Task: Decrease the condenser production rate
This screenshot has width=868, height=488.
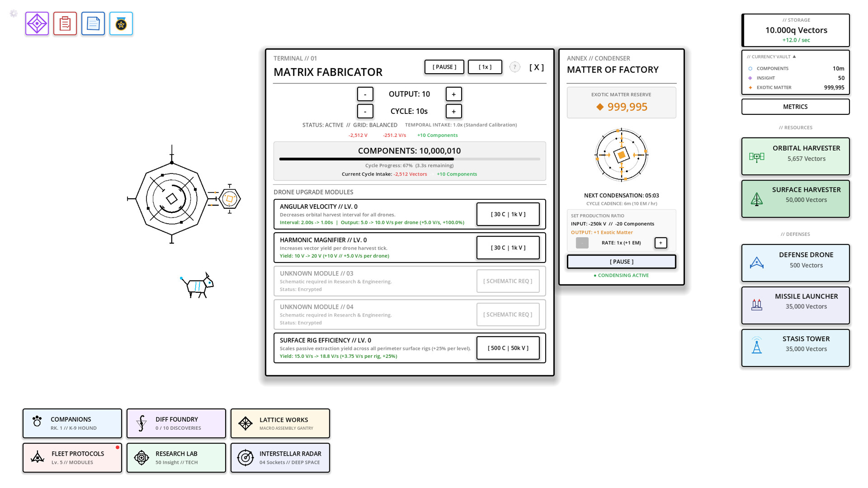Action: pyautogui.click(x=582, y=243)
